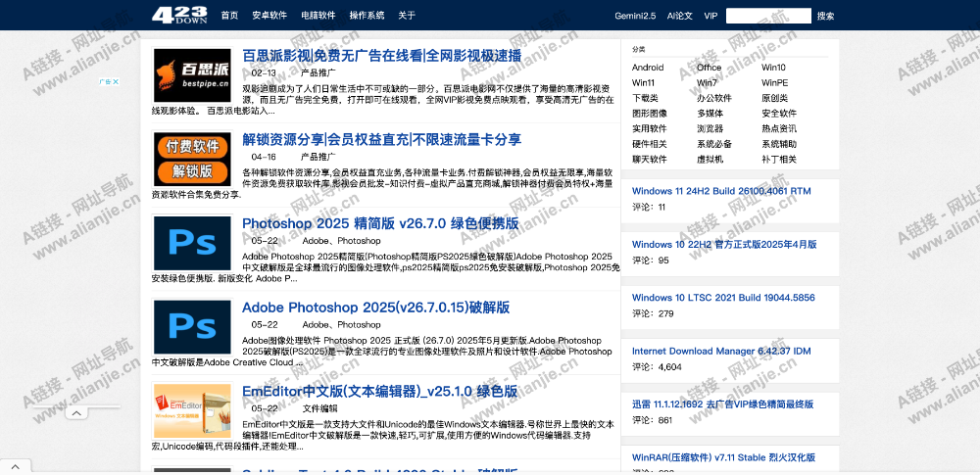Screen dimensions: 980x475
Task: Select the 硬件相关 category
Action: [650, 144]
